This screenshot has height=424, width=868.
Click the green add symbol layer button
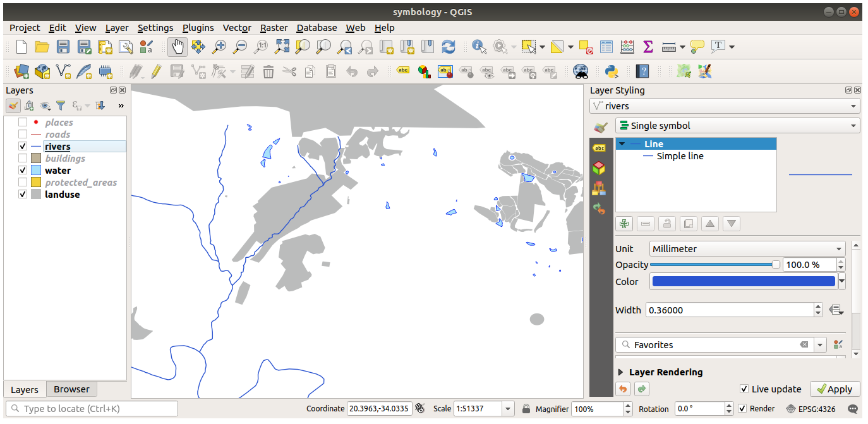pos(624,223)
